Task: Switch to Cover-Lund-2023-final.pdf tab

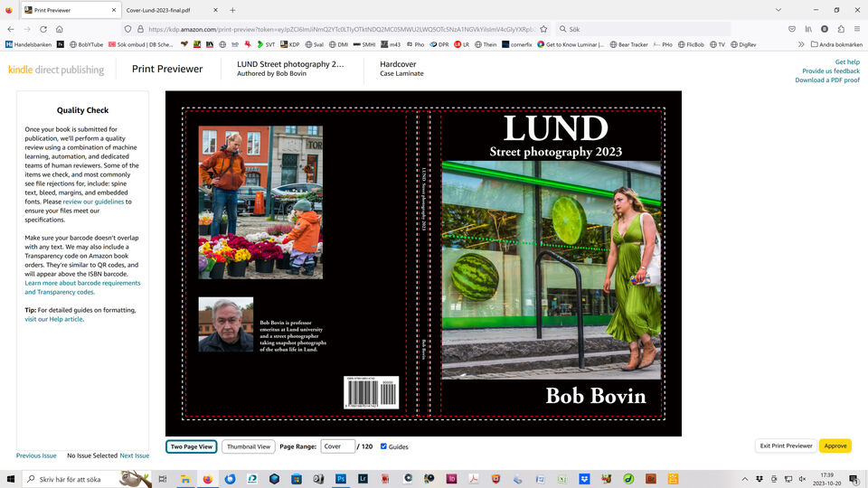Action: click(158, 10)
